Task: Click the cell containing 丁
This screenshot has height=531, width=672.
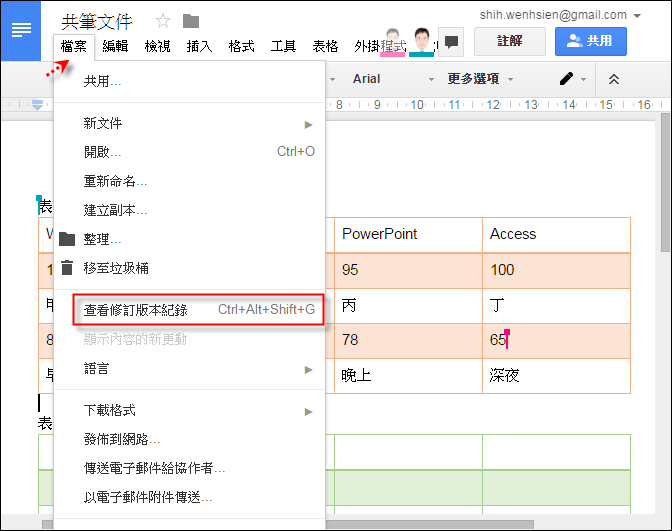Action: point(556,306)
